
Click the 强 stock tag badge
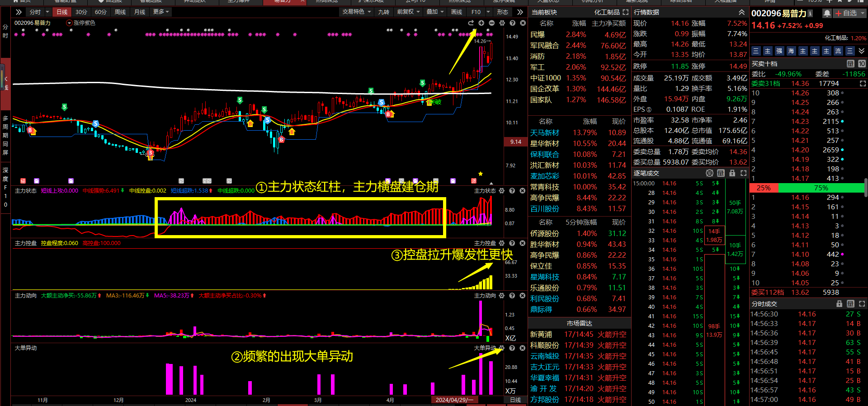coord(779,51)
